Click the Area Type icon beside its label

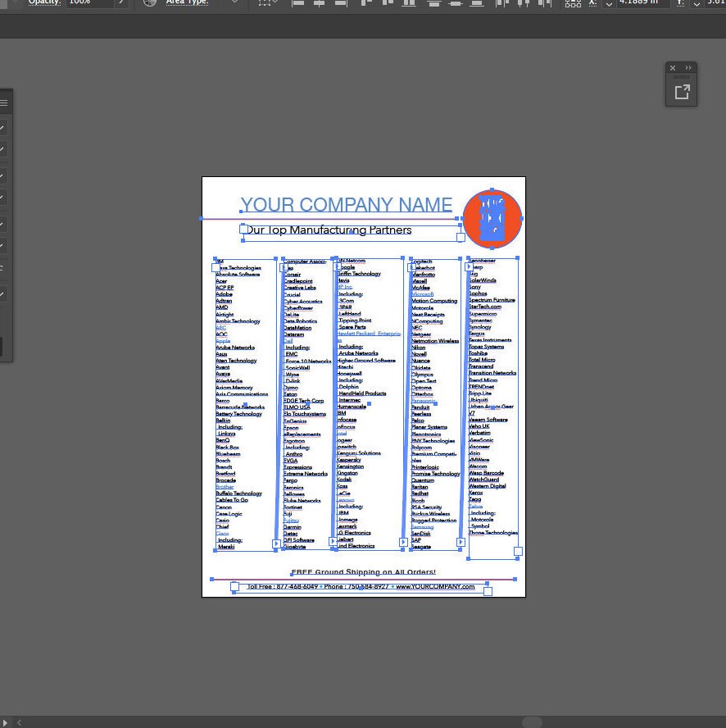pos(150,3)
